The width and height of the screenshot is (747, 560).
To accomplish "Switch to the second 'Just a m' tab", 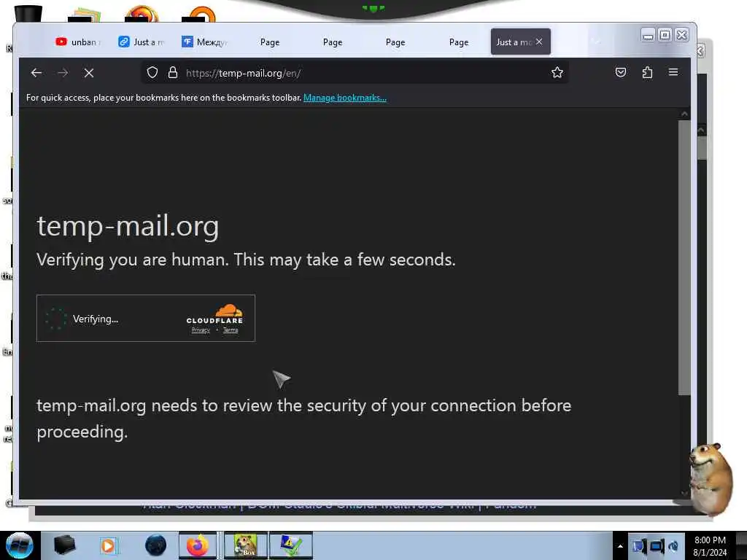I will pos(142,42).
